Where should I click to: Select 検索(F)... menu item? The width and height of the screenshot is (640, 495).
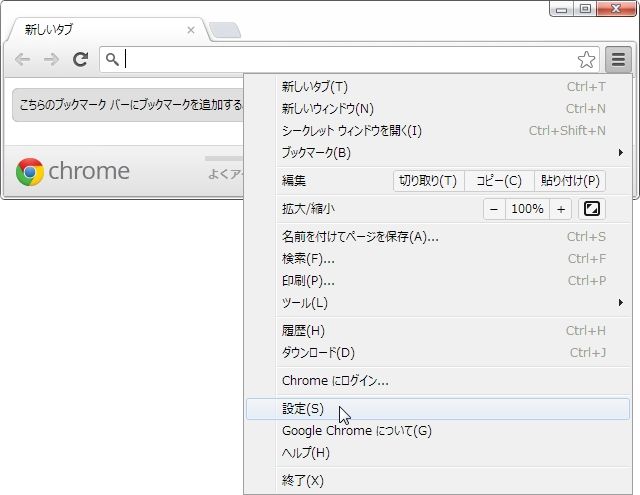(x=438, y=259)
